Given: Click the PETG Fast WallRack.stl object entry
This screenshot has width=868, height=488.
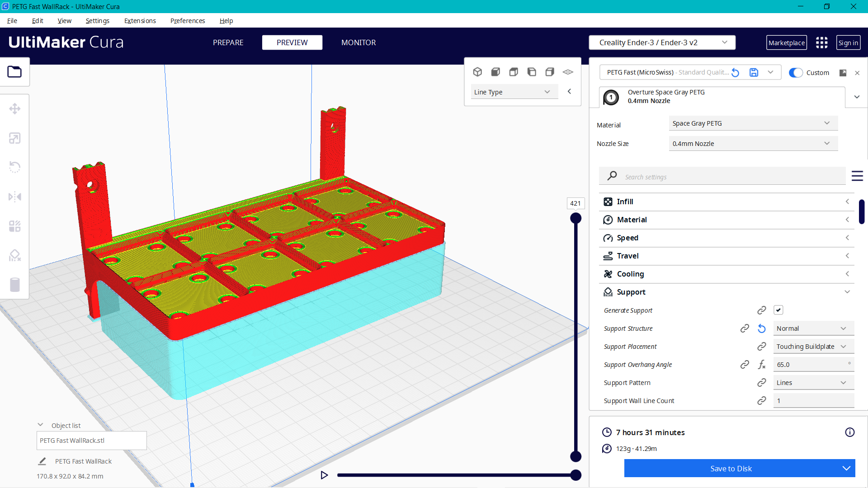Looking at the screenshot, I should 91,440.
